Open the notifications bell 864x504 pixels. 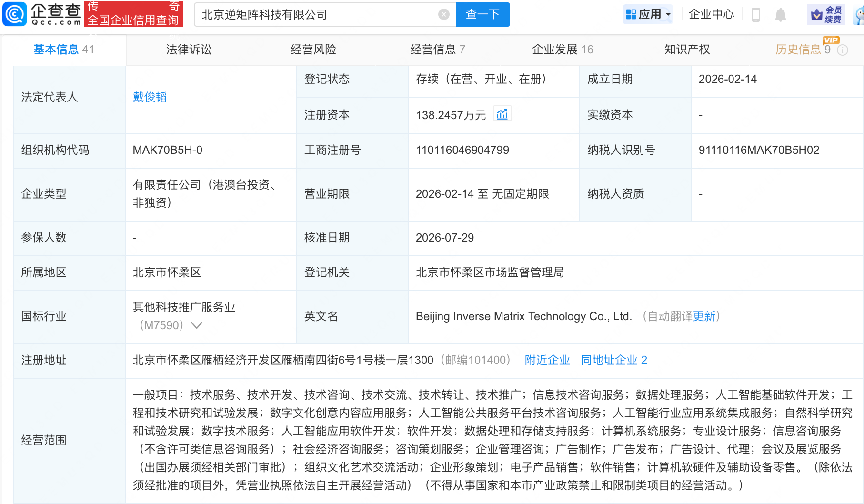[x=780, y=15]
